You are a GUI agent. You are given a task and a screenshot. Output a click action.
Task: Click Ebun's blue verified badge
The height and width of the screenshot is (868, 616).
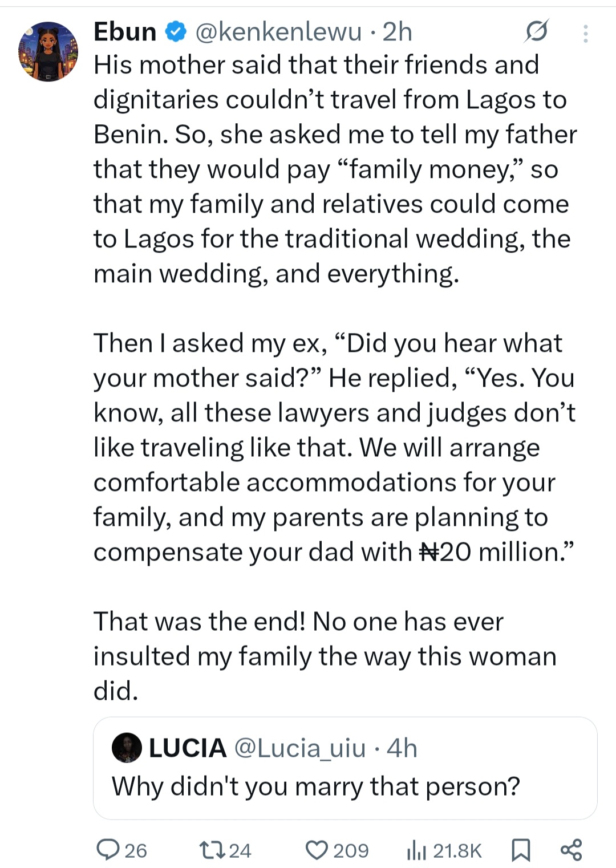pyautogui.click(x=175, y=33)
